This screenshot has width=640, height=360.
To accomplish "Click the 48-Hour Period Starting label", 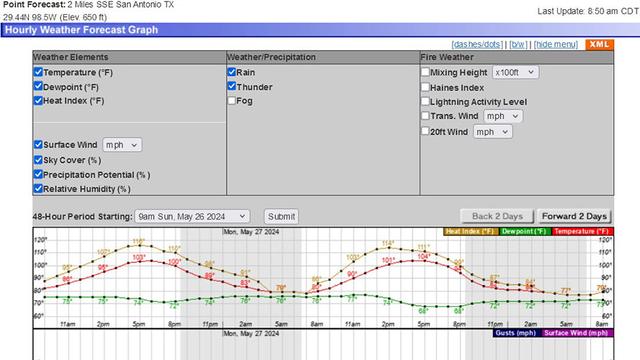I will [82, 216].
